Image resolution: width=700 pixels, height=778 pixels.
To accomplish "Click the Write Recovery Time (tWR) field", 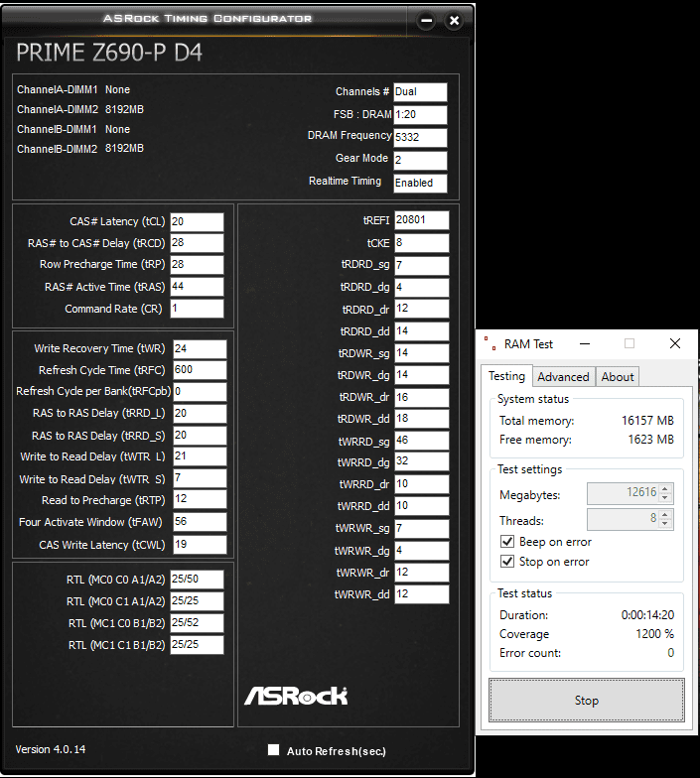I will click(200, 349).
